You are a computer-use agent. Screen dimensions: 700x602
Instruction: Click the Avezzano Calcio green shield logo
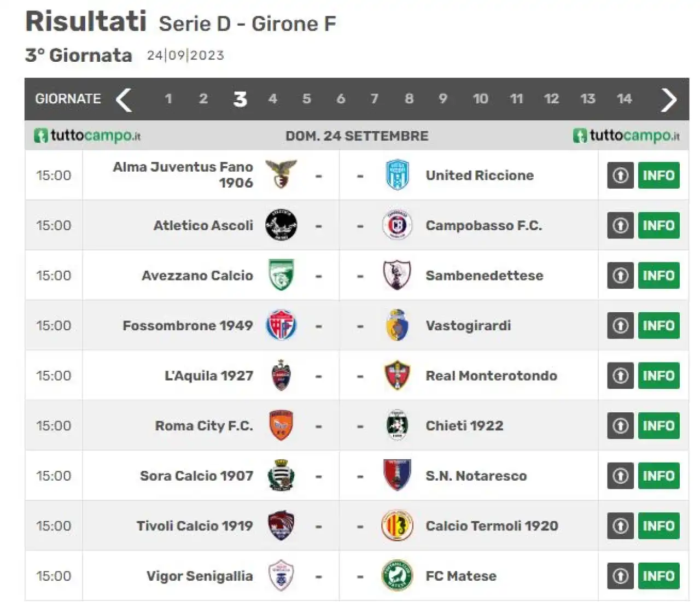tap(281, 275)
